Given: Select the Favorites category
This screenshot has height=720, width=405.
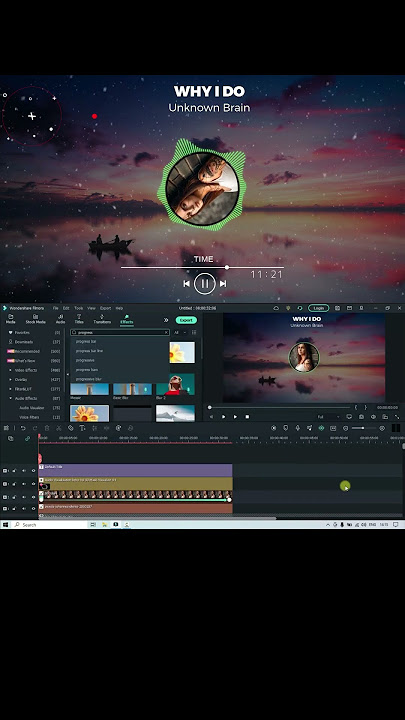Looking at the screenshot, I should (x=22, y=332).
